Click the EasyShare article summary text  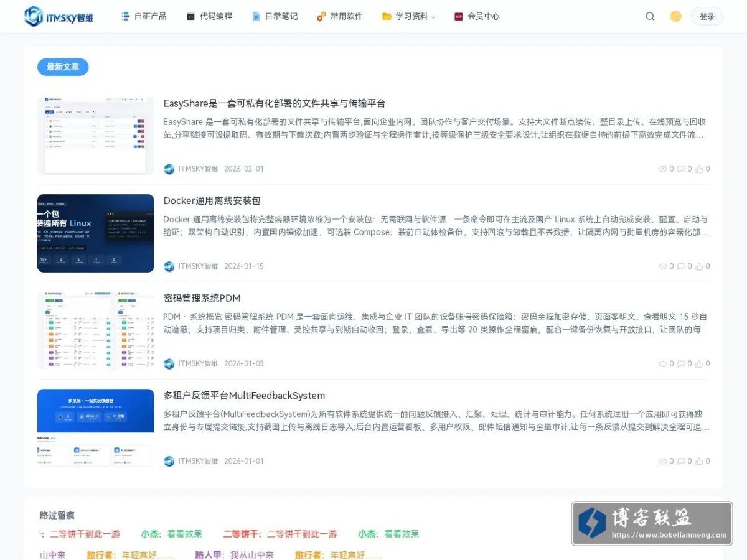point(435,128)
